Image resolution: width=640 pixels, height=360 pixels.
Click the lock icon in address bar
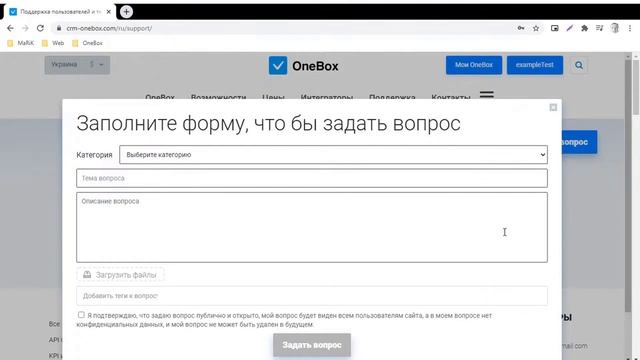pyautogui.click(x=59, y=28)
